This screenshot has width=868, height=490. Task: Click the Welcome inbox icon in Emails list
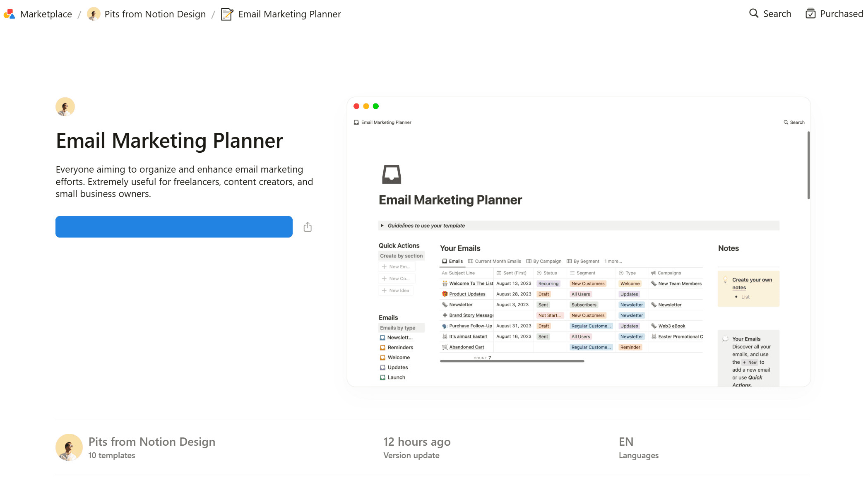pyautogui.click(x=382, y=358)
